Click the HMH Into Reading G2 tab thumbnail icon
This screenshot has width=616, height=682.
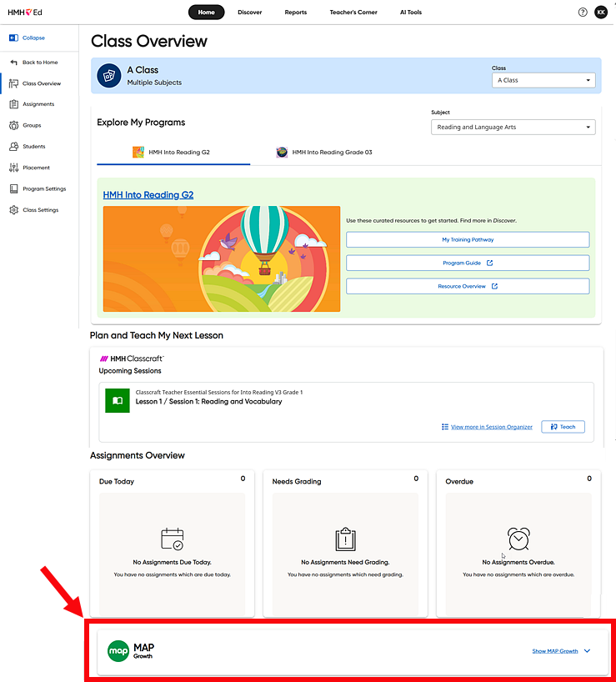point(138,153)
